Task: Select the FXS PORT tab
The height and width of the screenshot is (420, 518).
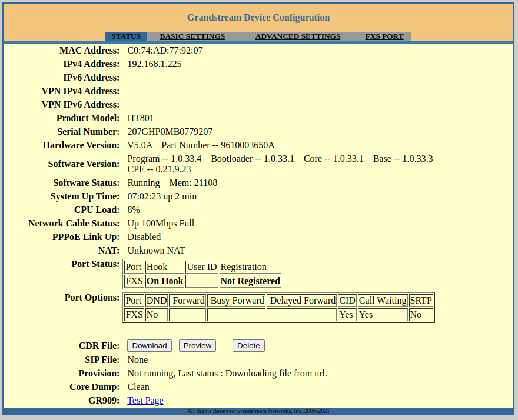Action: click(x=384, y=36)
